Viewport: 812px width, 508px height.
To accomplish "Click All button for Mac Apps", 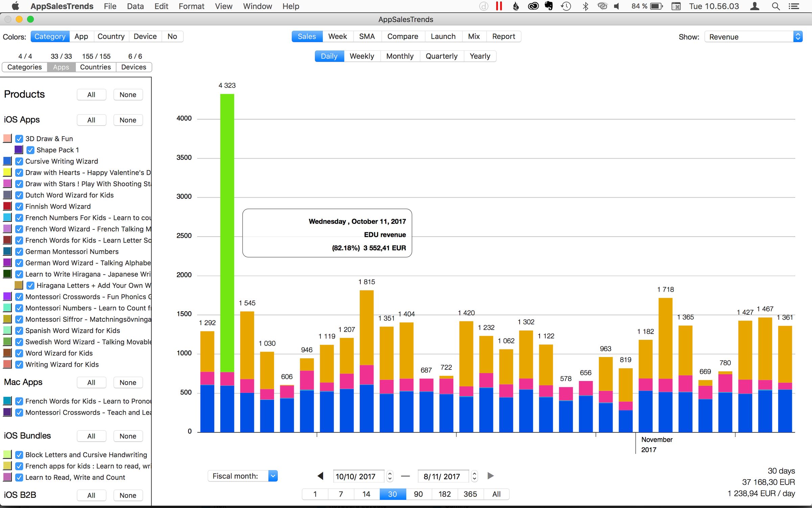I will [x=91, y=382].
